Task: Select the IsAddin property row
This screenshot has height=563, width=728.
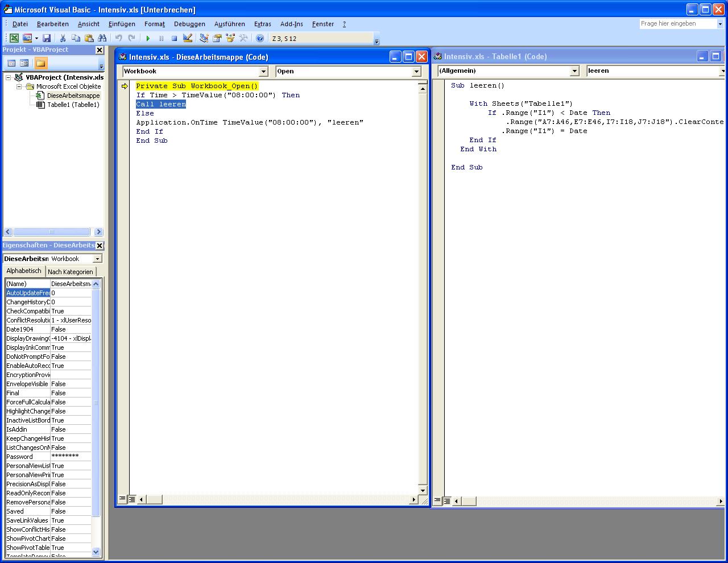Action: coord(48,429)
